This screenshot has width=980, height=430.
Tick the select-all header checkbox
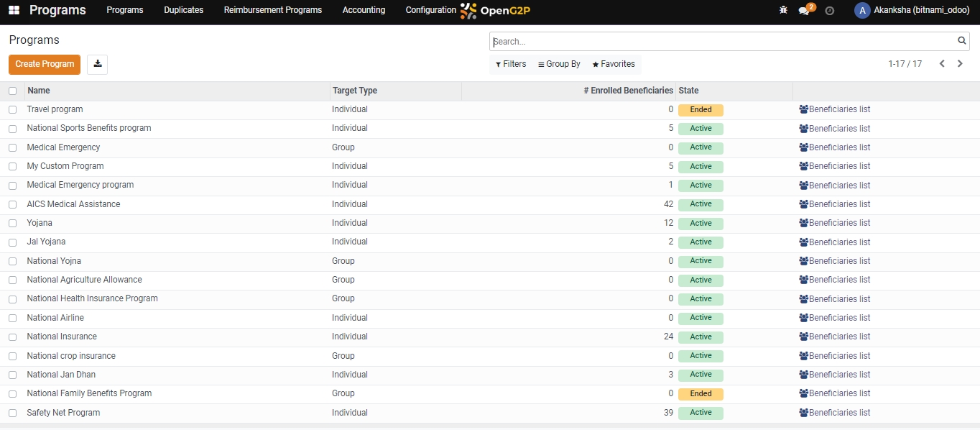12,91
